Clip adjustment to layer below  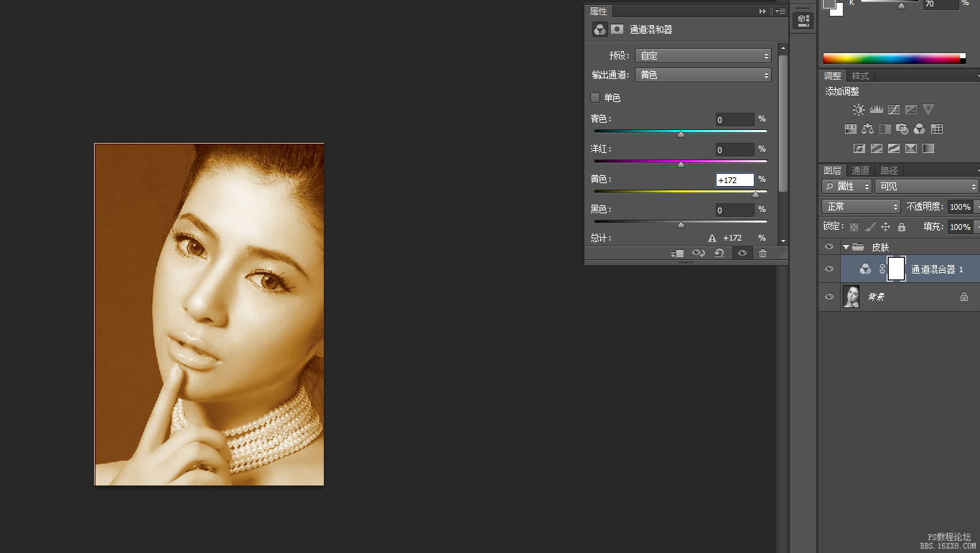click(x=678, y=254)
